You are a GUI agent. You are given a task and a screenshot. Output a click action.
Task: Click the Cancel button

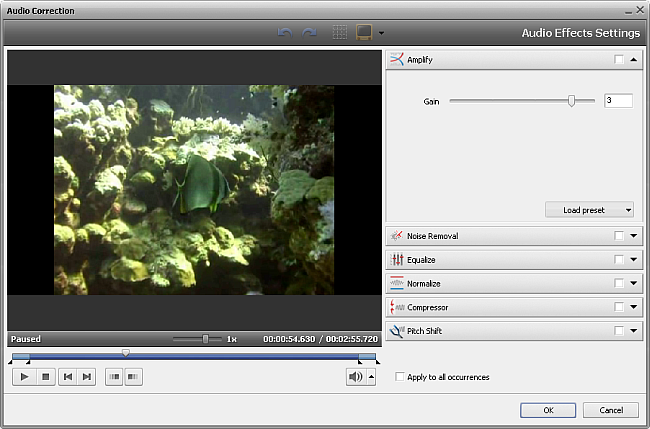611,410
